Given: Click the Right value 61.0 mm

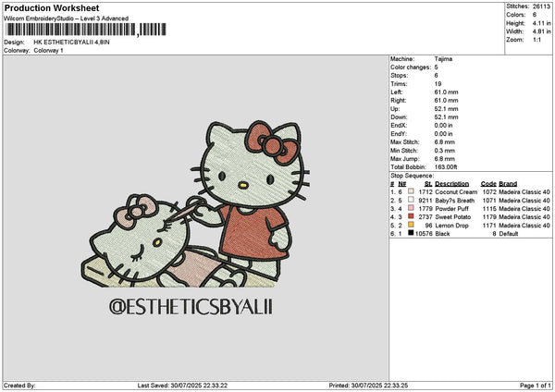Looking at the screenshot, I should 446,101.
